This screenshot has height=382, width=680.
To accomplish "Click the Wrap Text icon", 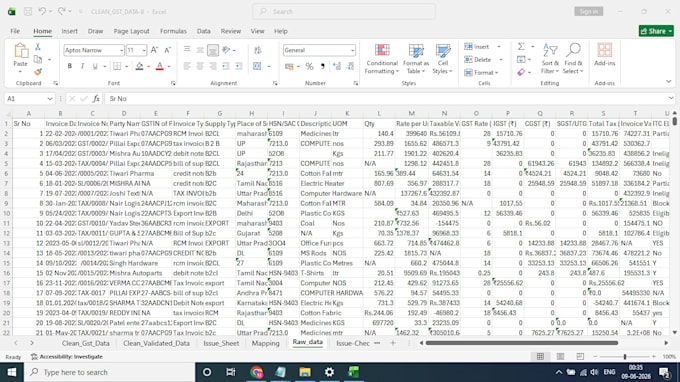I will click(258, 50).
